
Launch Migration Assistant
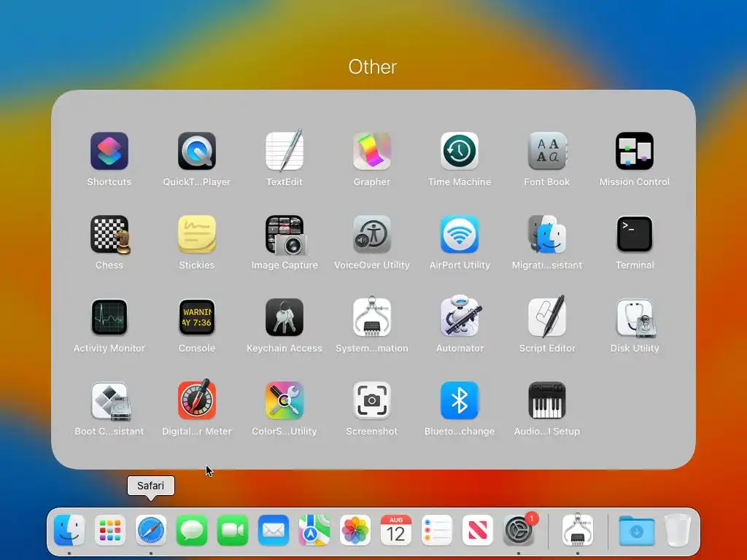(x=547, y=234)
